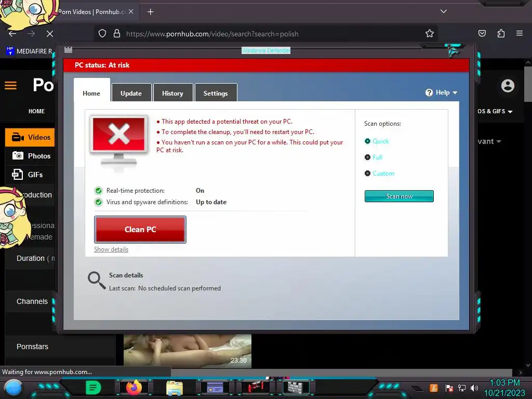Open File Explorer from the taskbar
Image resolution: width=532 pixels, height=399 pixels.
pyautogui.click(x=175, y=388)
